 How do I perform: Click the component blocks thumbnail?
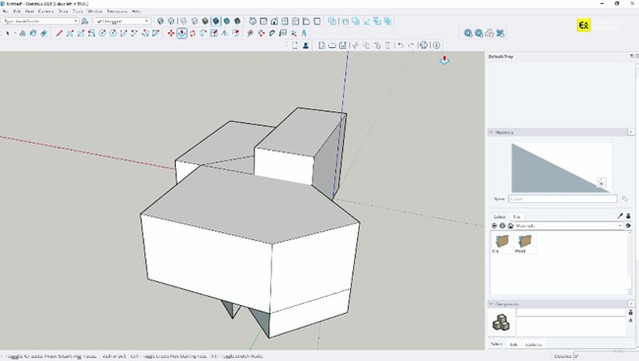click(x=501, y=322)
